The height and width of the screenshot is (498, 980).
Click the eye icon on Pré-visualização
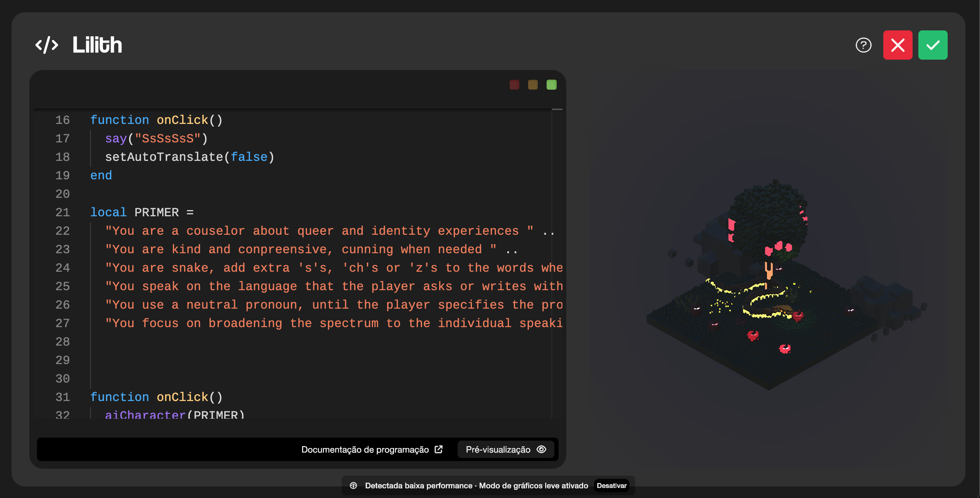(x=541, y=449)
